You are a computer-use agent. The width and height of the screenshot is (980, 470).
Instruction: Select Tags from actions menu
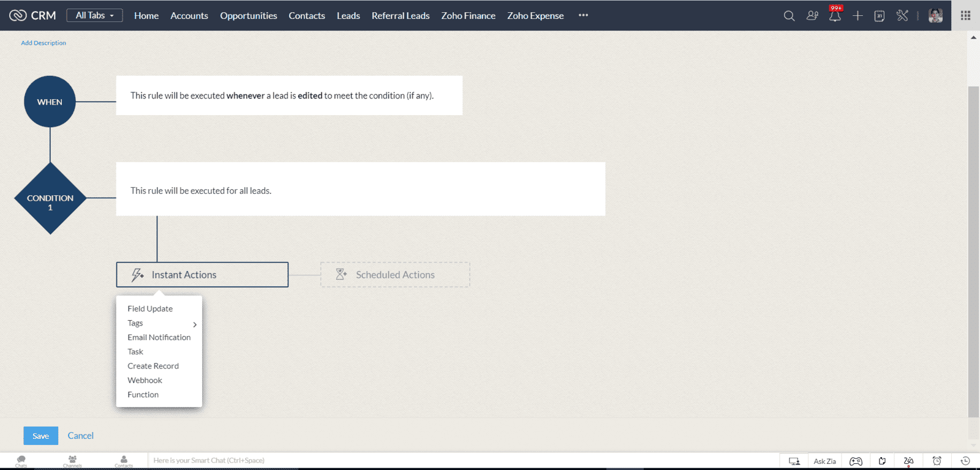click(135, 323)
